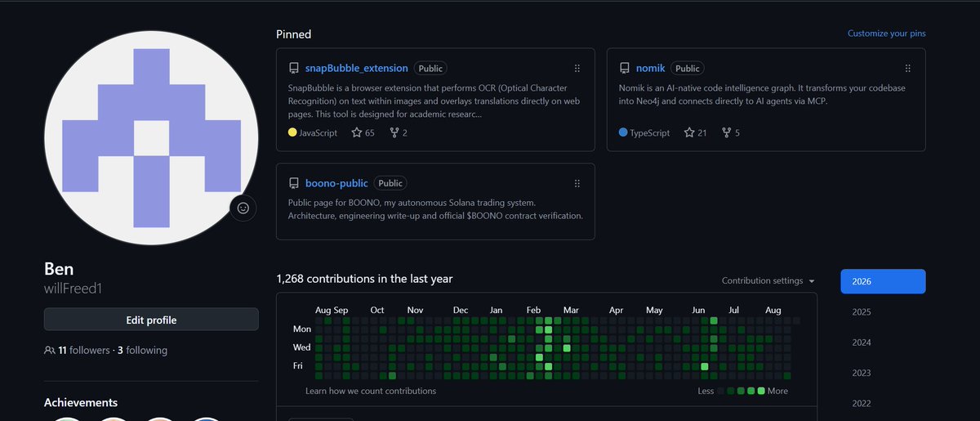The width and height of the screenshot is (980, 421).
Task: Click the profile avatar image
Action: [x=151, y=137]
